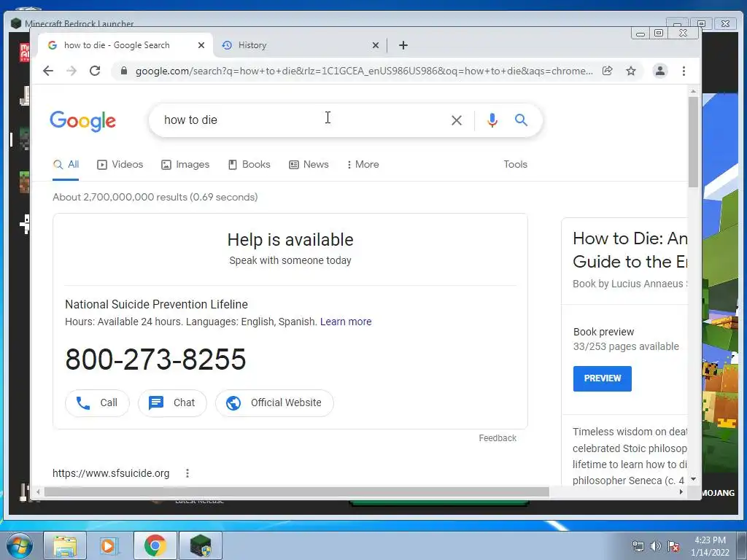Screen dimensions: 747x560
Task: Click the vertical scrollbar thumb
Action: (x=693, y=142)
